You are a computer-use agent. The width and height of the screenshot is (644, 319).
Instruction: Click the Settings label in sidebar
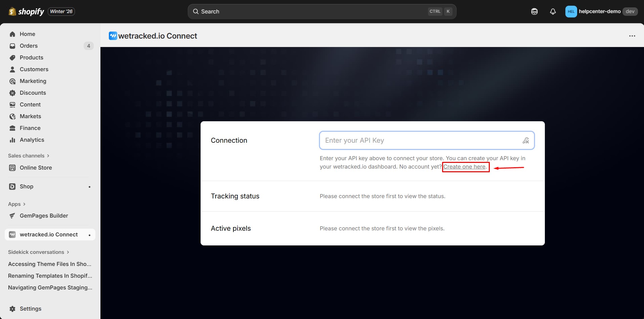31,309
